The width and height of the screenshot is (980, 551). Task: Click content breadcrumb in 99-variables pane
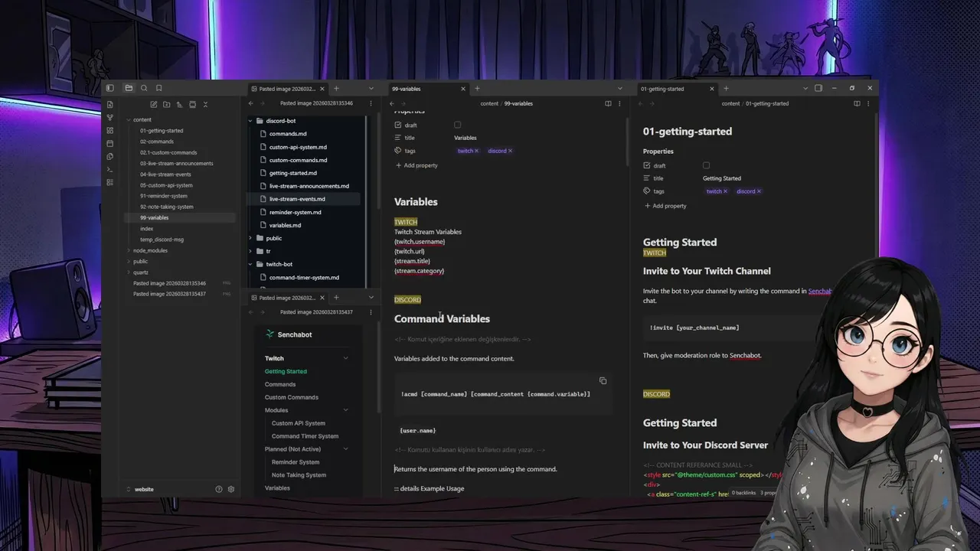point(489,103)
